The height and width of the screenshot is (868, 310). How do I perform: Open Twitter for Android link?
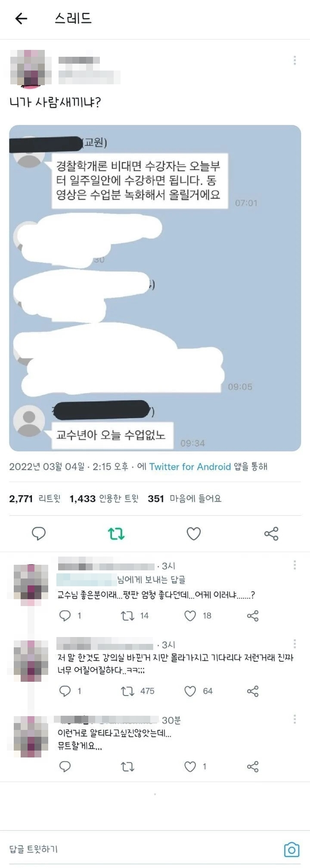(190, 467)
